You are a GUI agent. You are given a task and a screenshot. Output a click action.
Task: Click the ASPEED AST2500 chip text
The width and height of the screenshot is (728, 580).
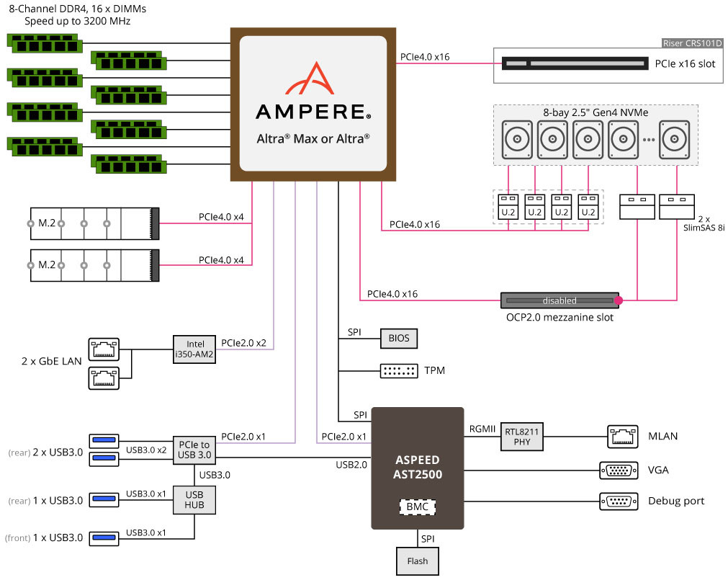coord(418,467)
